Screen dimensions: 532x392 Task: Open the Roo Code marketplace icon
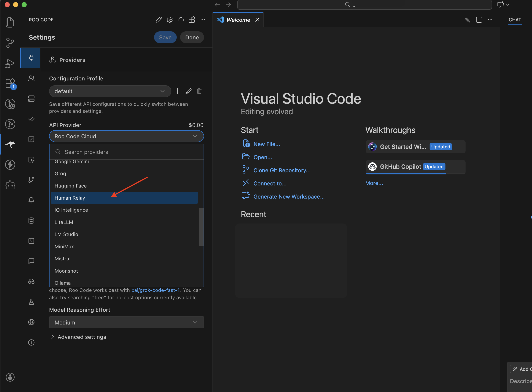(192, 20)
